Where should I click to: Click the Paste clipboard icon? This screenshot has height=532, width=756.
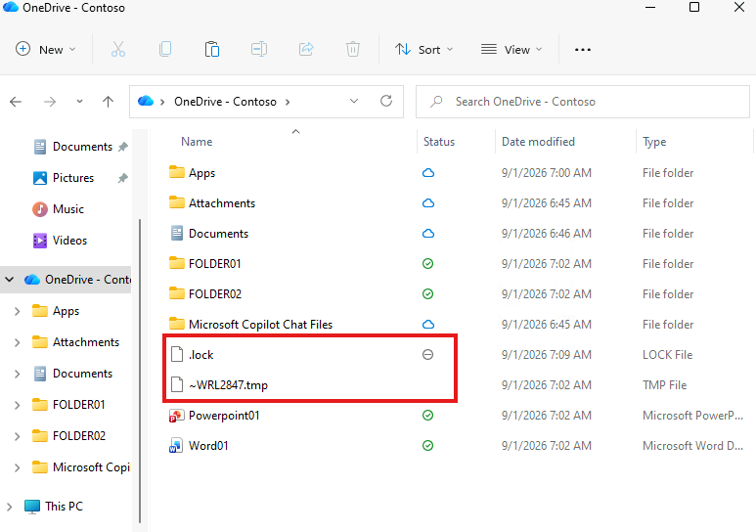click(x=211, y=49)
